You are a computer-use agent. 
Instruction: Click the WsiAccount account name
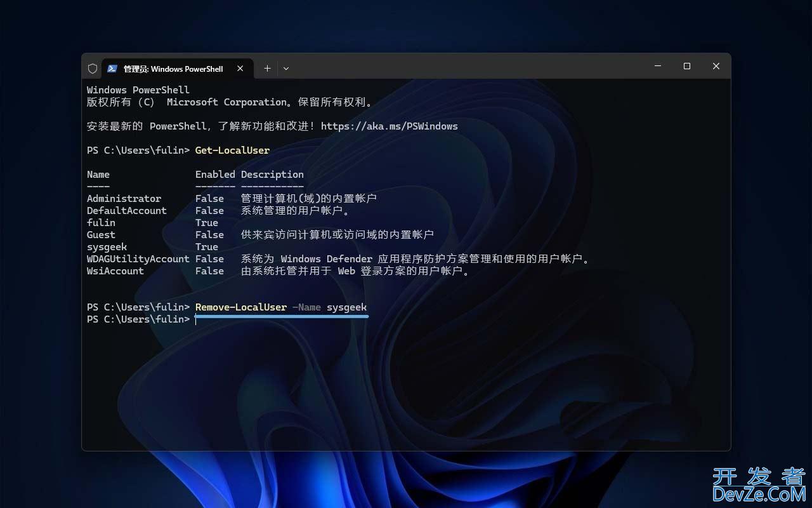tap(115, 271)
